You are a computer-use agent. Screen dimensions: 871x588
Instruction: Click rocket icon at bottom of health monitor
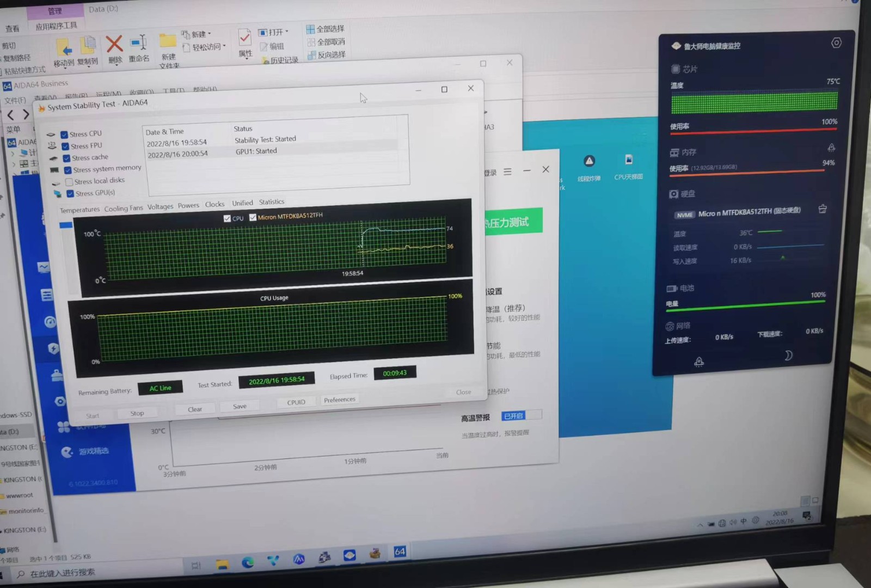tap(699, 362)
